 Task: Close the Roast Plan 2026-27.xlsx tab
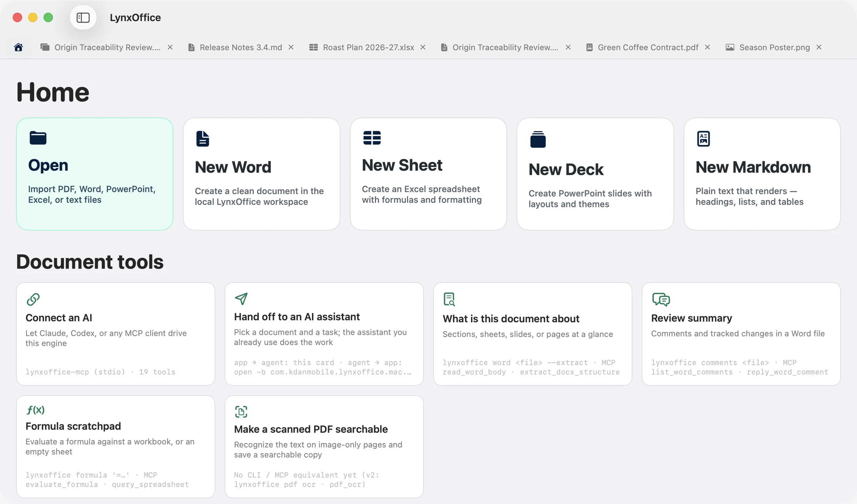pos(423,47)
